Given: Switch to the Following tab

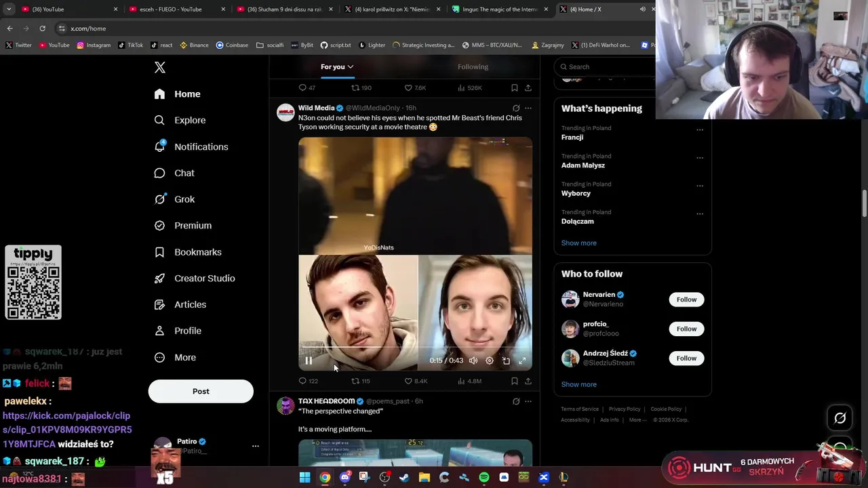Looking at the screenshot, I should [473, 66].
